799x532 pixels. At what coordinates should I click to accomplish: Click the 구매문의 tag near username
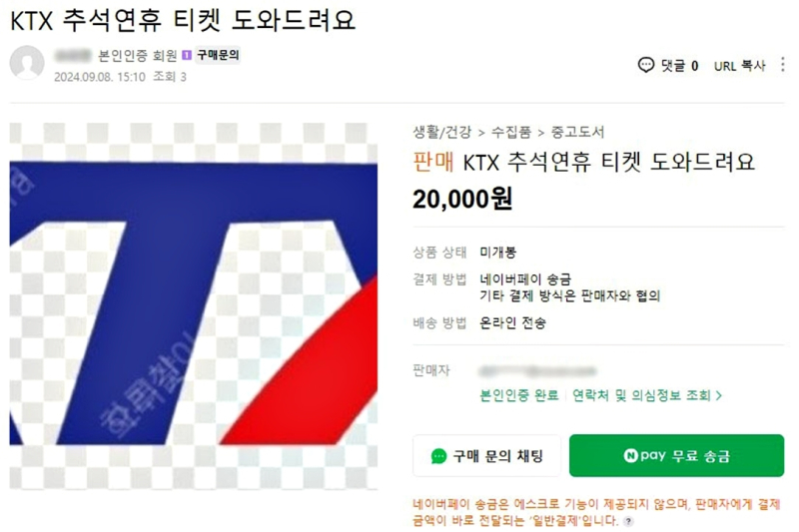[218, 55]
